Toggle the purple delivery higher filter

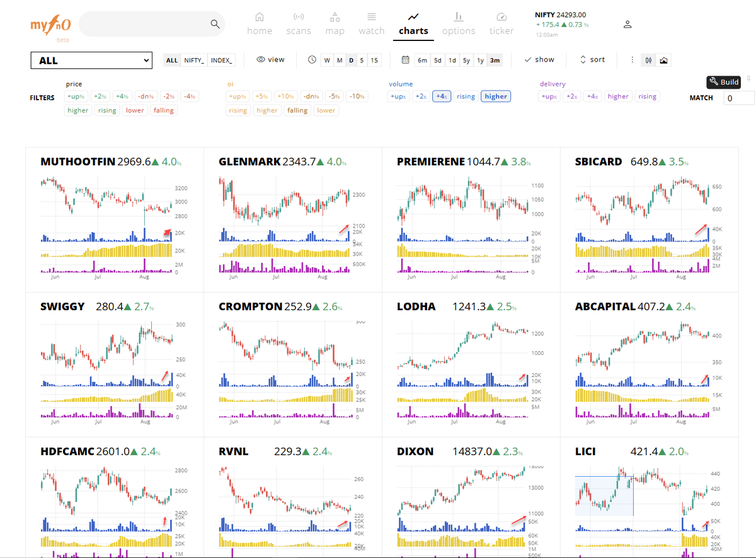click(618, 96)
